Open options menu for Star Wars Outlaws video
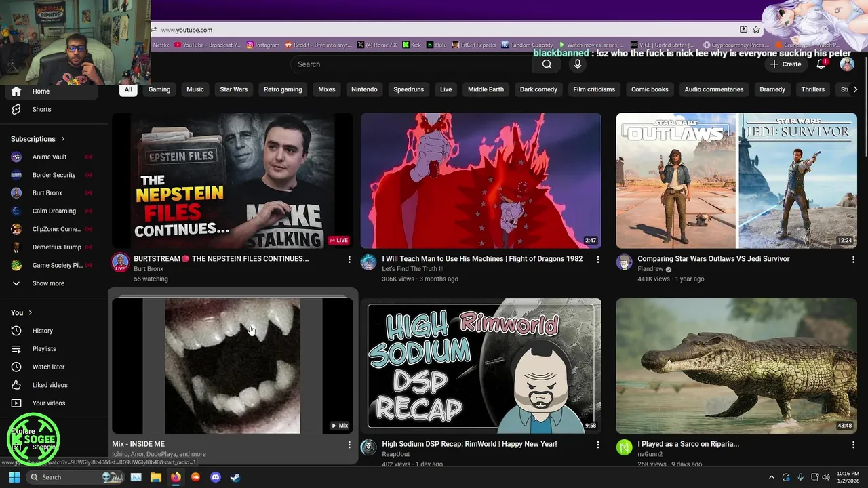868x488 pixels. pyautogui.click(x=853, y=259)
